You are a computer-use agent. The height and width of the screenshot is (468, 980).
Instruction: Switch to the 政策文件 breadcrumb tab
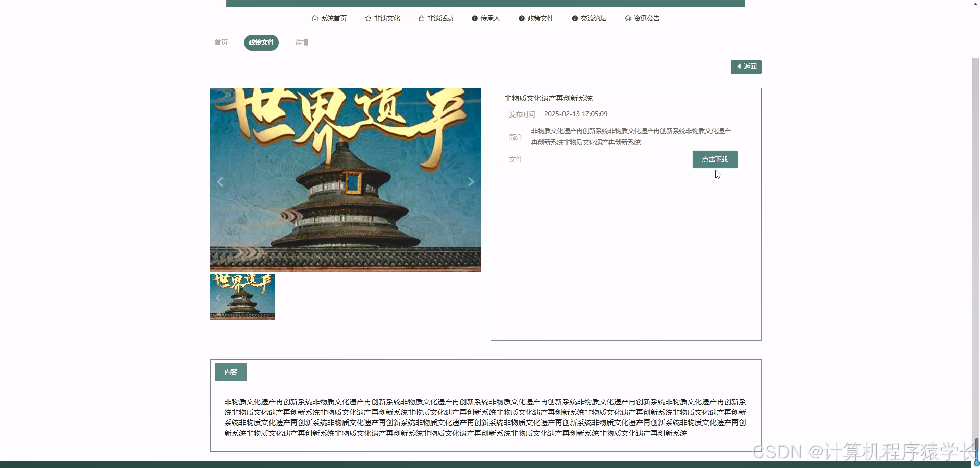tap(261, 42)
